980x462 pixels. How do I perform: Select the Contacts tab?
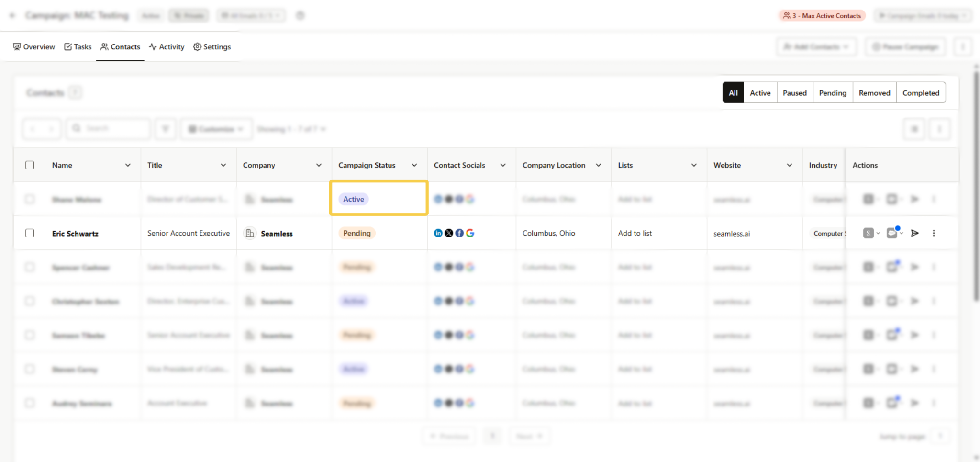(x=120, y=47)
